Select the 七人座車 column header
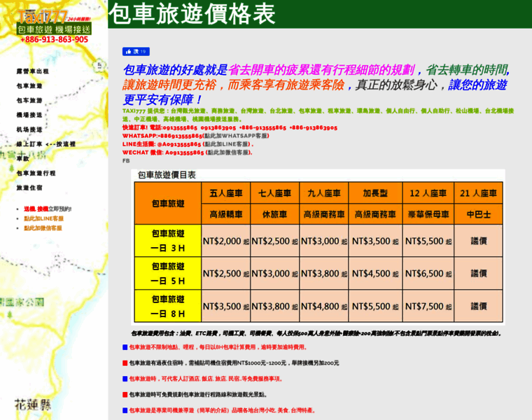This screenshot has width=532, height=420. click(275, 193)
